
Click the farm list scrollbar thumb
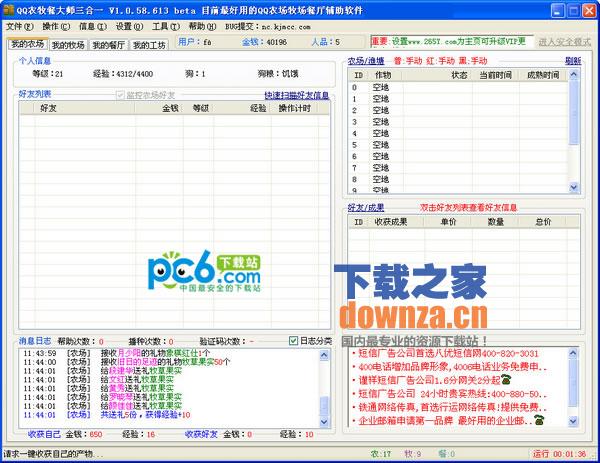574,112
